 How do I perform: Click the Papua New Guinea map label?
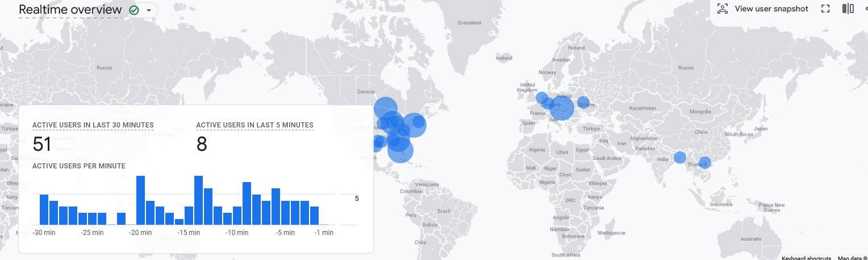[772, 207]
